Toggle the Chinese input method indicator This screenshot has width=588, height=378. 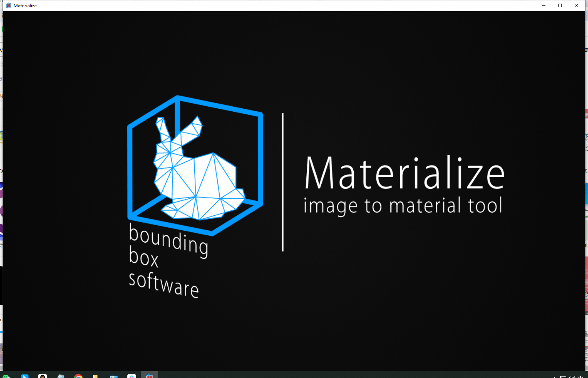(x=581, y=377)
